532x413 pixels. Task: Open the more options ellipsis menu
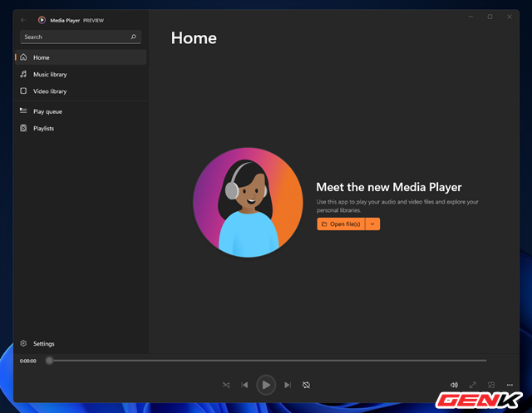(510, 385)
